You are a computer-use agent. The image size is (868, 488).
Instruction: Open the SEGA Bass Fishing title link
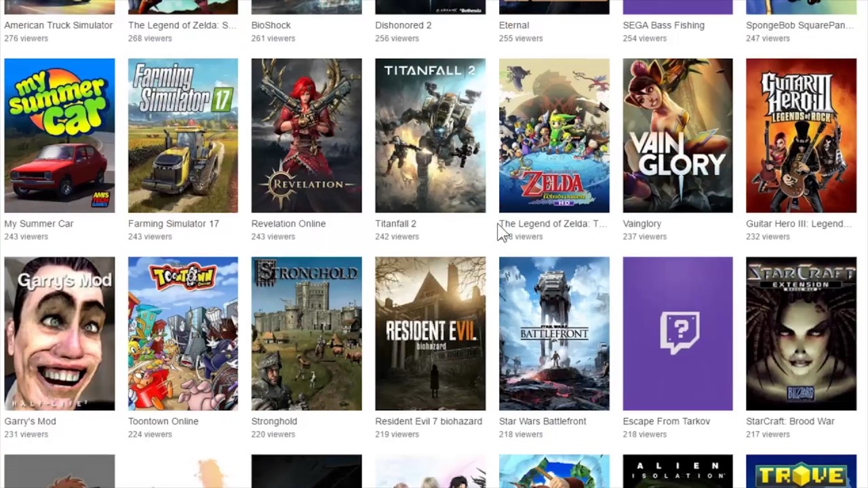click(x=664, y=25)
